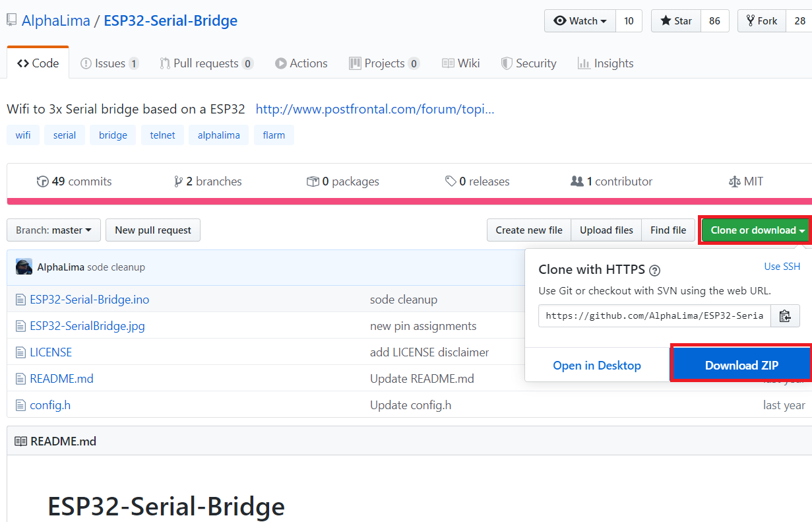
Task: Click the AlphaLima avatar thumbnail
Action: click(x=24, y=267)
